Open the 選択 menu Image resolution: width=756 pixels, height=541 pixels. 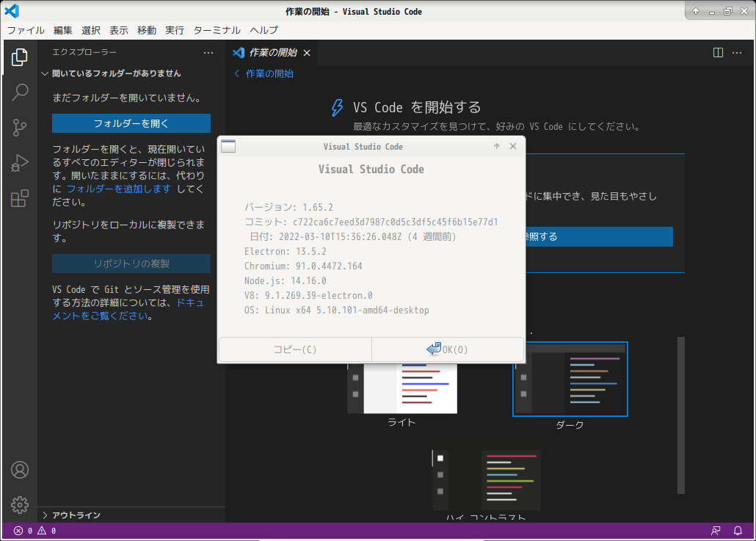coord(90,30)
